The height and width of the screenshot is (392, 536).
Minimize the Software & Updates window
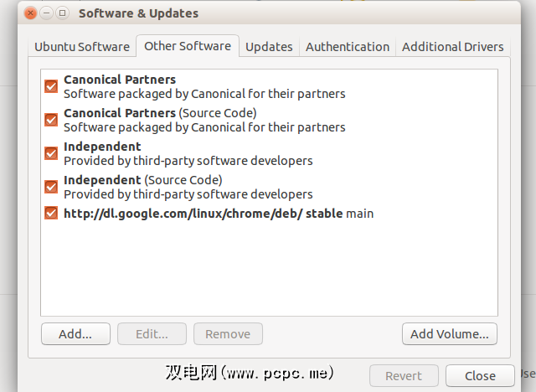click(x=47, y=13)
